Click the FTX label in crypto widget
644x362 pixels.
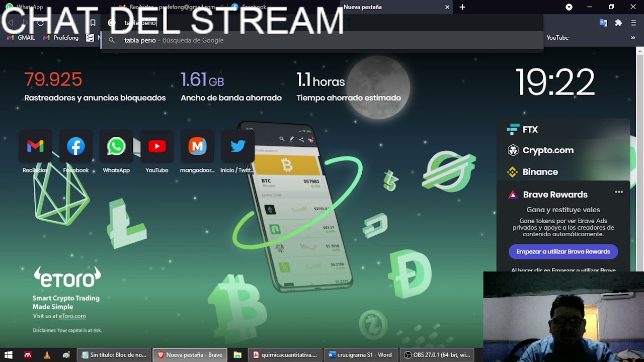tap(530, 130)
